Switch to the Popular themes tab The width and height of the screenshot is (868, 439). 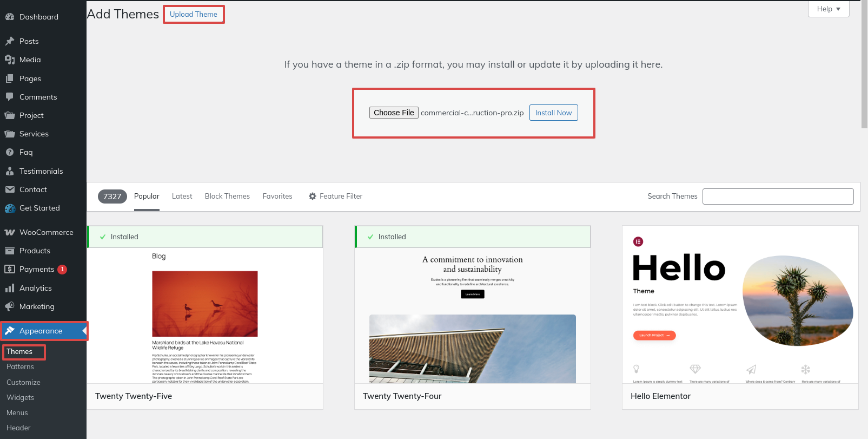pos(147,196)
